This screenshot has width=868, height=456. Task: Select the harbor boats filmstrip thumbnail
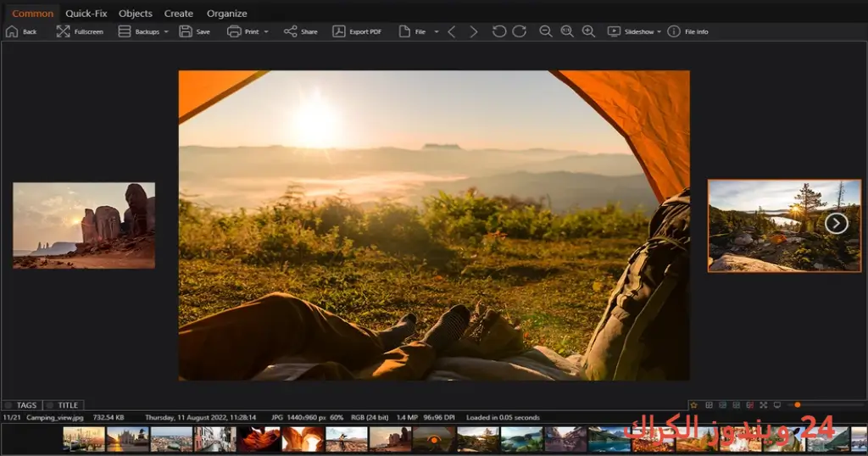pyautogui.click(x=84, y=439)
